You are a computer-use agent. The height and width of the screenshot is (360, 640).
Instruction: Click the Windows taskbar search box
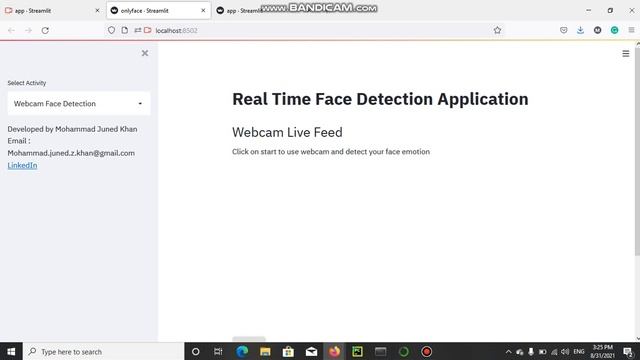point(104,351)
